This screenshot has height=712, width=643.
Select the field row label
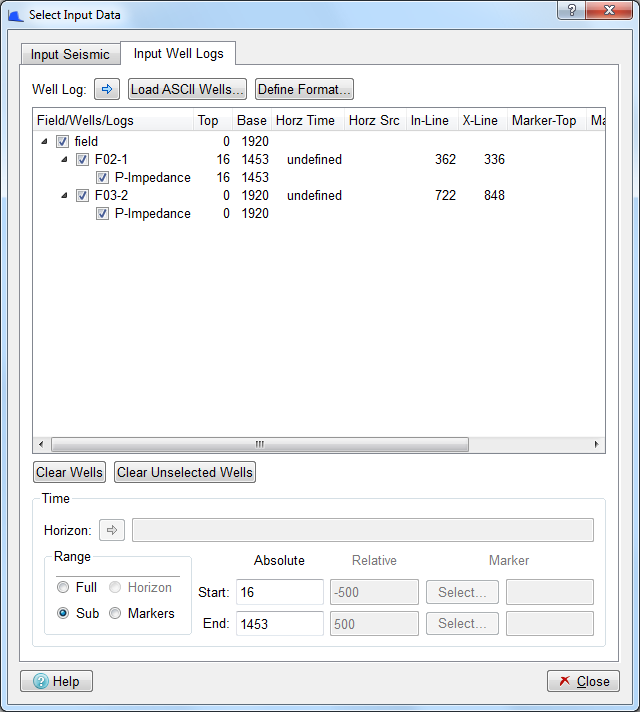(x=86, y=142)
